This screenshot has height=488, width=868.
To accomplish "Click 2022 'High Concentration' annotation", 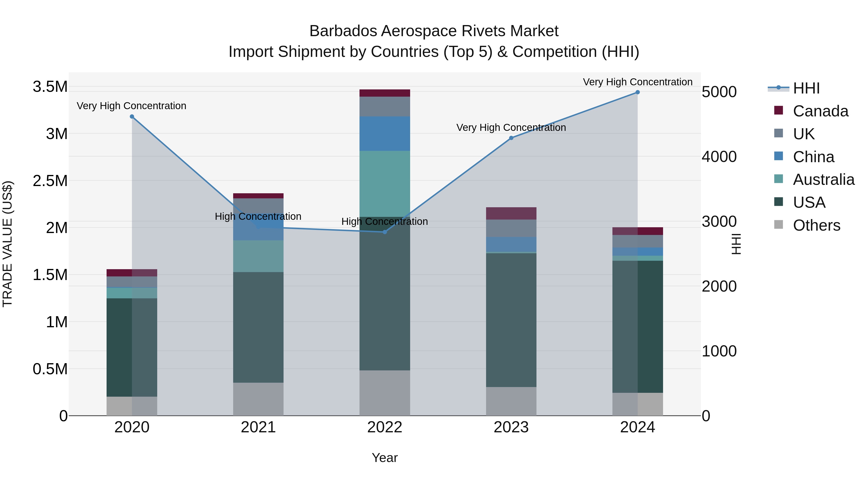I will click(x=385, y=222).
